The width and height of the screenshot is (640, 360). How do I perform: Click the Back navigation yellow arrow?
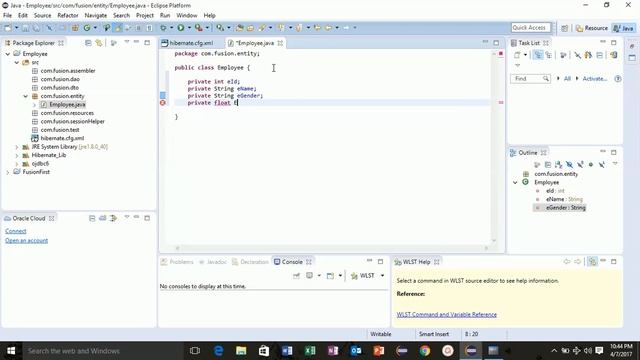pyautogui.click(x=328, y=28)
